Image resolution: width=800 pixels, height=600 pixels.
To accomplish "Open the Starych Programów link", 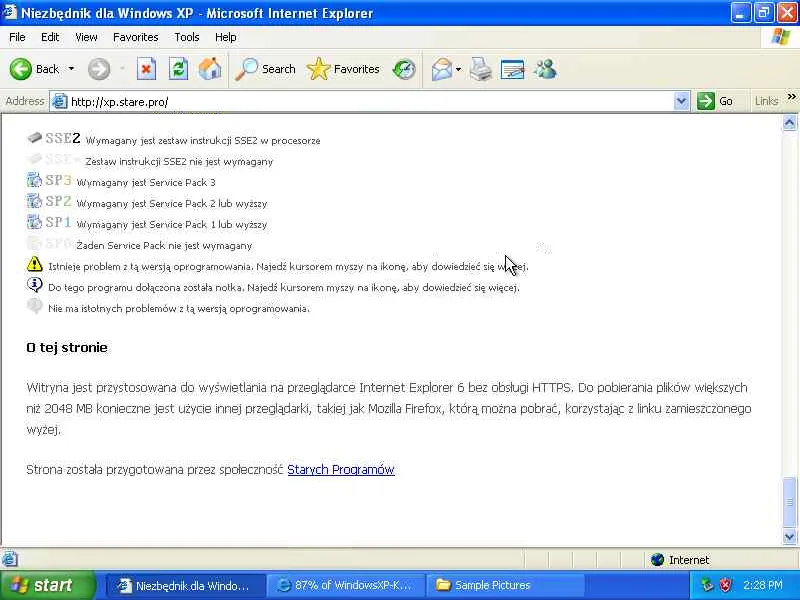I will (341, 469).
